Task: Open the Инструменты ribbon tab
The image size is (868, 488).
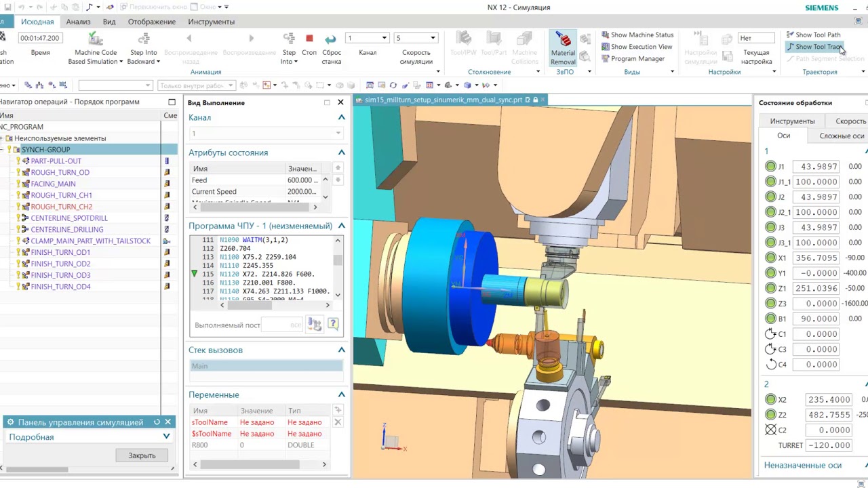Action: pyautogui.click(x=212, y=22)
